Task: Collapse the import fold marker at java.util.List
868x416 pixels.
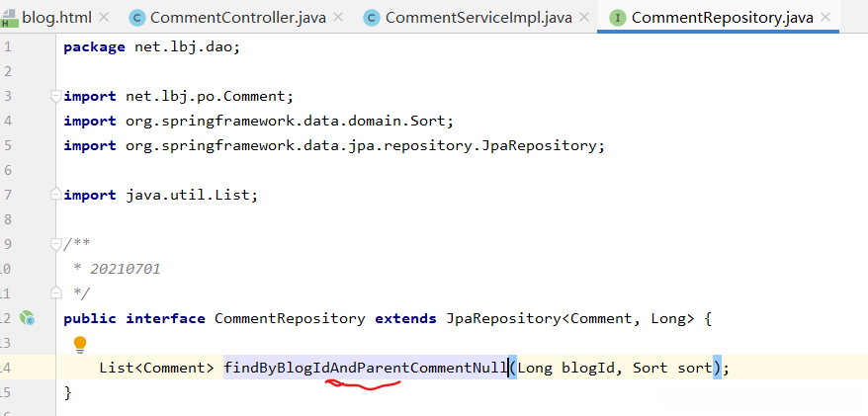Action: (x=55, y=195)
